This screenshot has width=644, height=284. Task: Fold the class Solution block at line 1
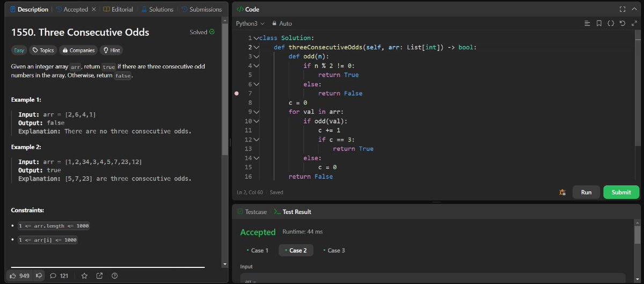257,38
